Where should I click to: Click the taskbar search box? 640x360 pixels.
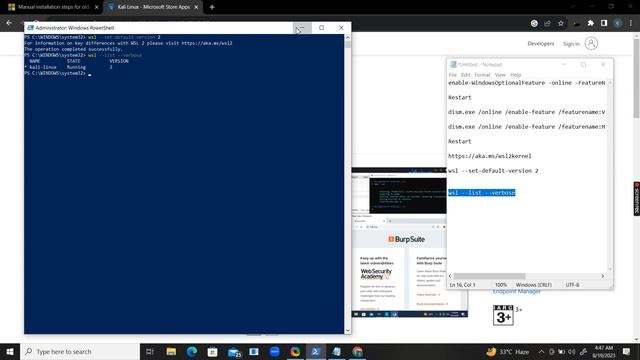click(80, 351)
